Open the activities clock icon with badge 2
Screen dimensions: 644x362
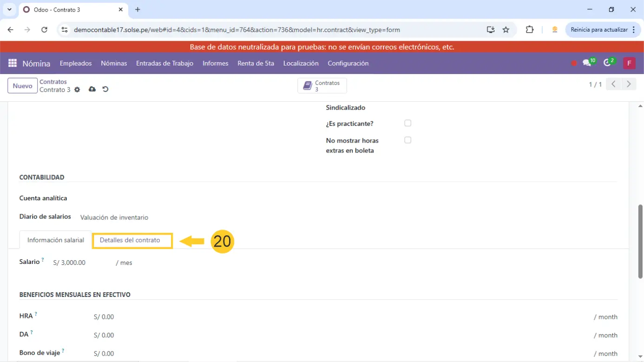607,63
